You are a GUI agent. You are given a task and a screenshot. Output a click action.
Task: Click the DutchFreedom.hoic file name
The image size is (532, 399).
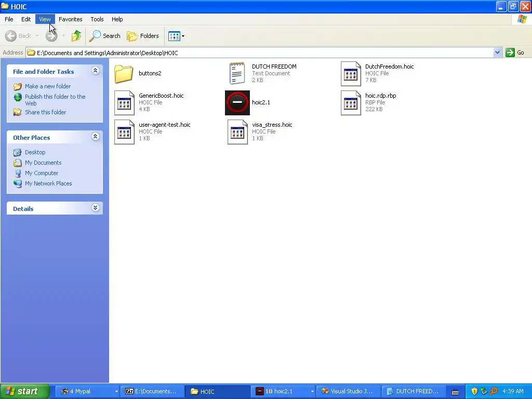[389, 66]
